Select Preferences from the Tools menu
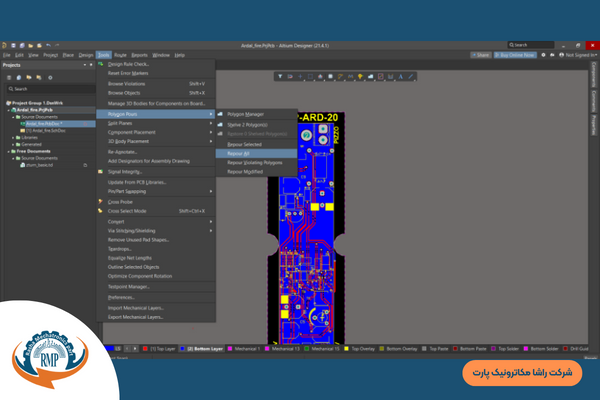Viewport: 600px width, 400px height. click(121, 297)
